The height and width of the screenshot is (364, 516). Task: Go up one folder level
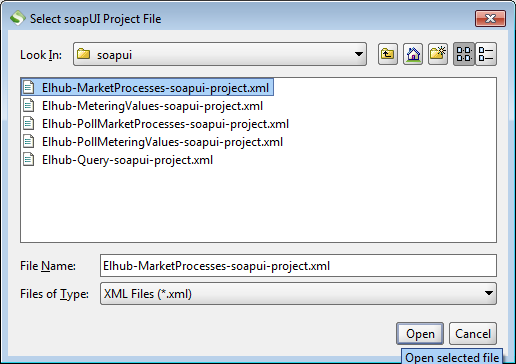(388, 54)
